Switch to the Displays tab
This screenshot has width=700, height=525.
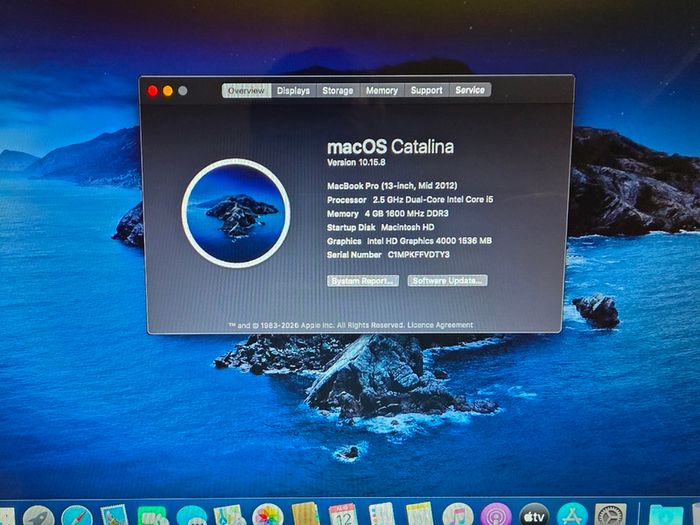[x=293, y=91]
